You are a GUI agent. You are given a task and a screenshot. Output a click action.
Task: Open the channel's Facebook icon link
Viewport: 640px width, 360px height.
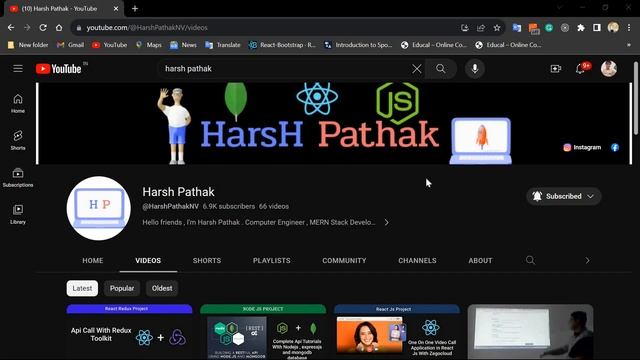coord(615,147)
